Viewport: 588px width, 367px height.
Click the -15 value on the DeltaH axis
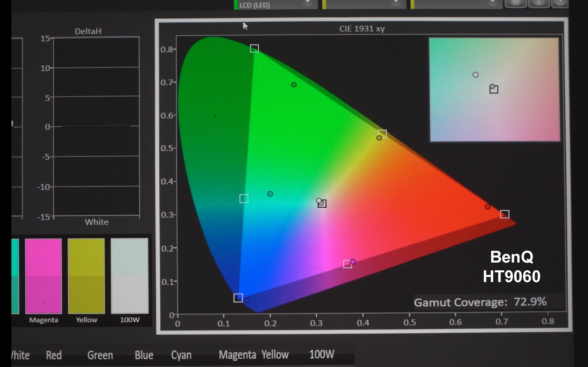tap(44, 217)
